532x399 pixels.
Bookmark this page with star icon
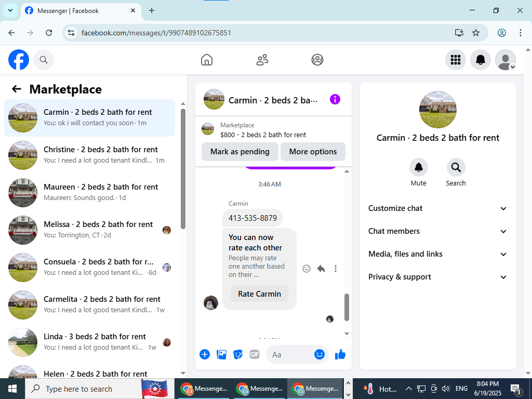coord(476,33)
